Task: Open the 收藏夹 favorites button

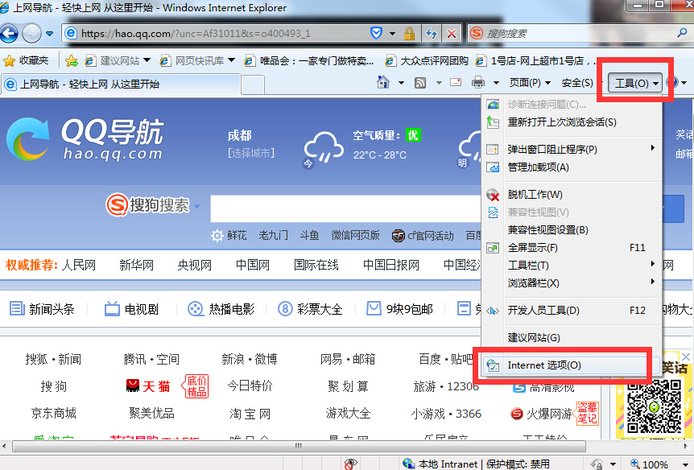Action: point(26,61)
